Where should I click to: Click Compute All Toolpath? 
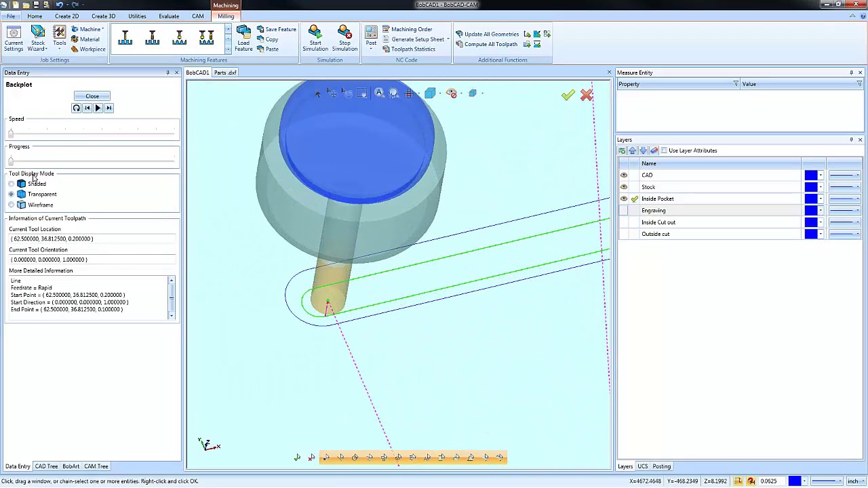[486, 44]
